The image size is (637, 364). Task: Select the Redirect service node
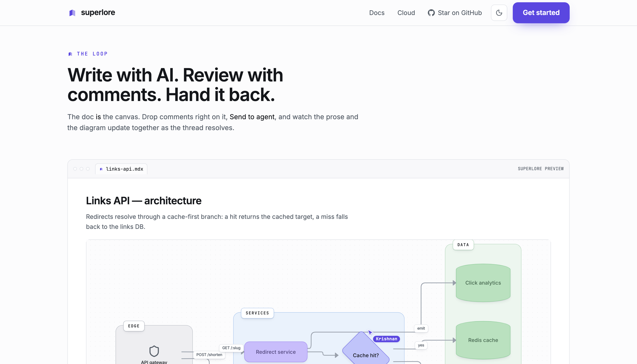coord(276,352)
